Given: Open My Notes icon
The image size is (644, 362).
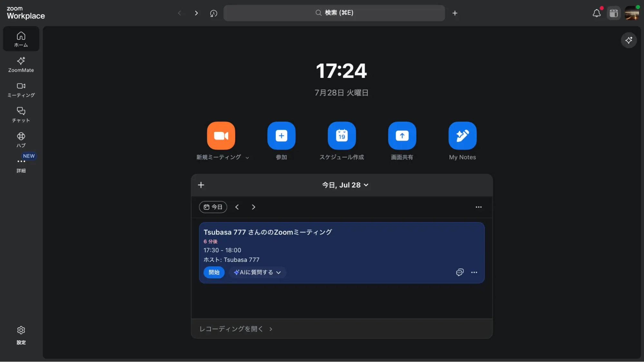Looking at the screenshot, I should pyautogui.click(x=462, y=135).
